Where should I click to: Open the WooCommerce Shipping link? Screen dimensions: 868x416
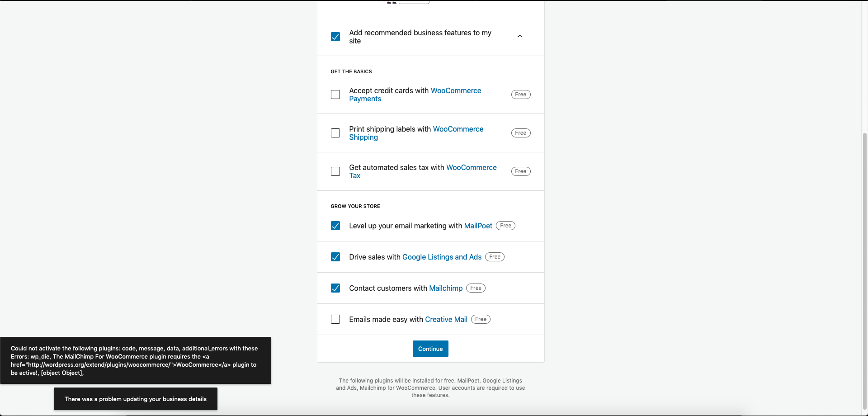pyautogui.click(x=458, y=129)
